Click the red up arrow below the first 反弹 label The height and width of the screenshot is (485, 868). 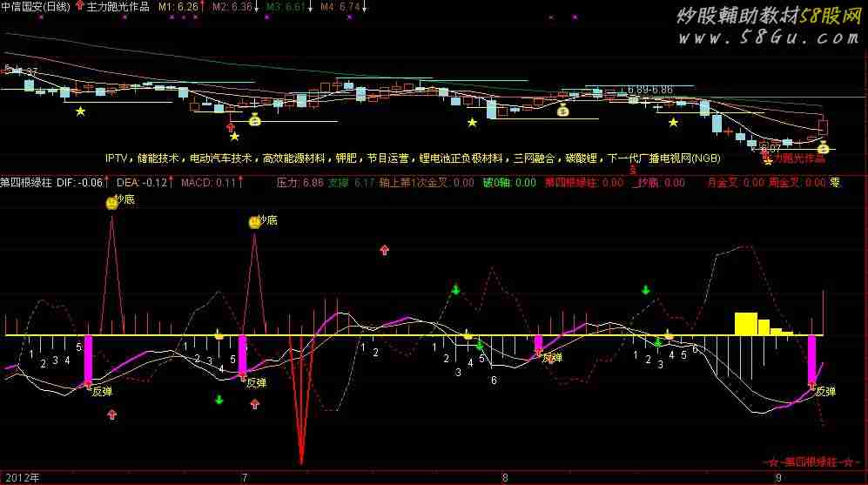pyautogui.click(x=111, y=414)
